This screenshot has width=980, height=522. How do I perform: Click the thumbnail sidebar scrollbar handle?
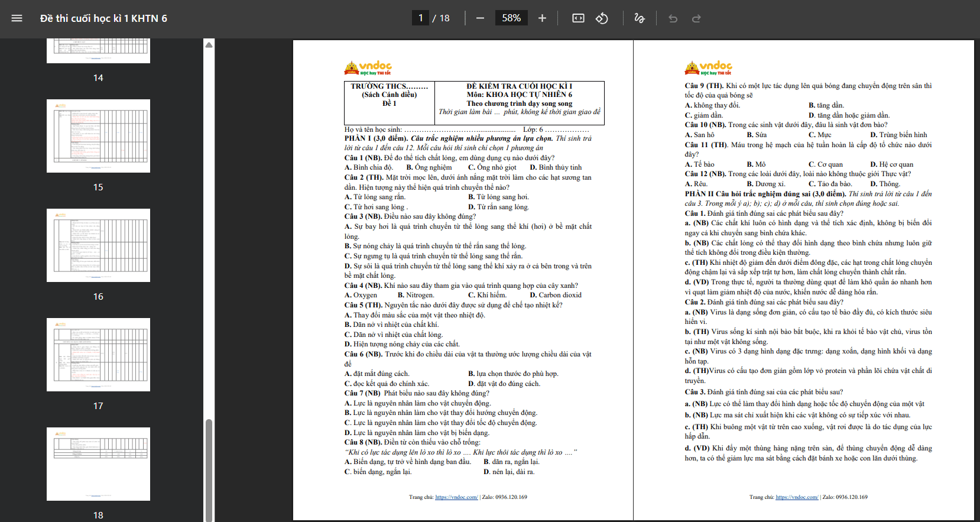(x=209, y=470)
